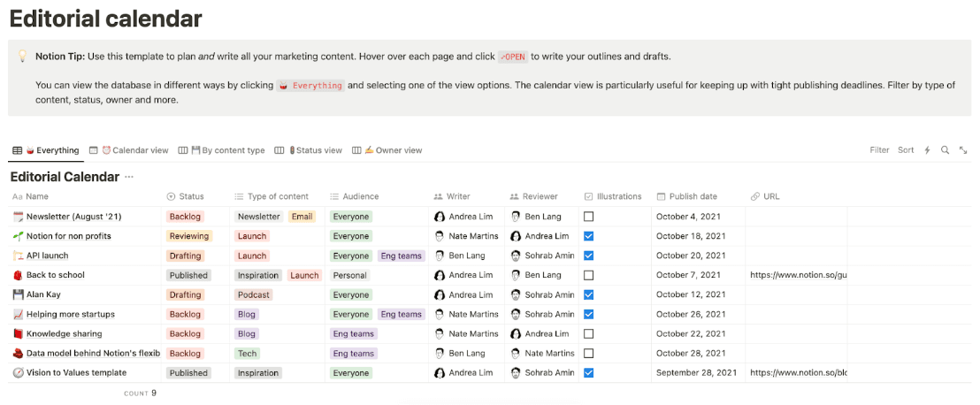The image size is (980, 405).
Task: Open the Status column header menu
Action: [x=190, y=196]
